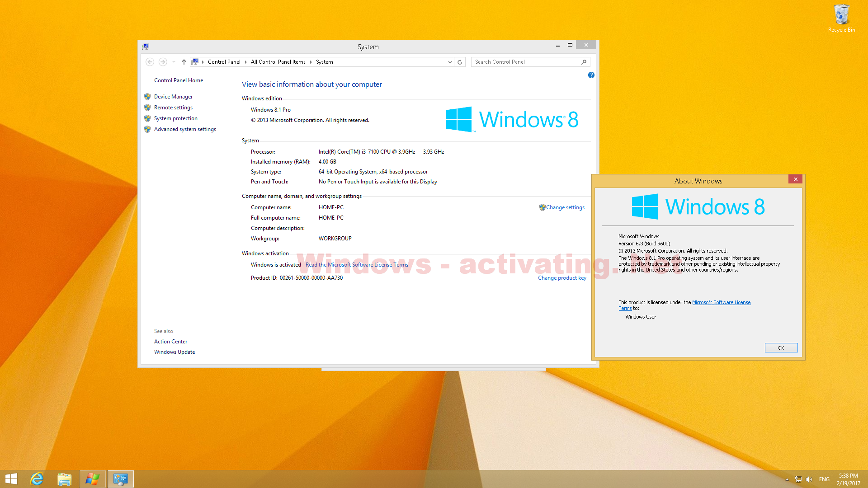Open File Explorer from taskbar
Screen dimensions: 868x488
[x=65, y=479]
